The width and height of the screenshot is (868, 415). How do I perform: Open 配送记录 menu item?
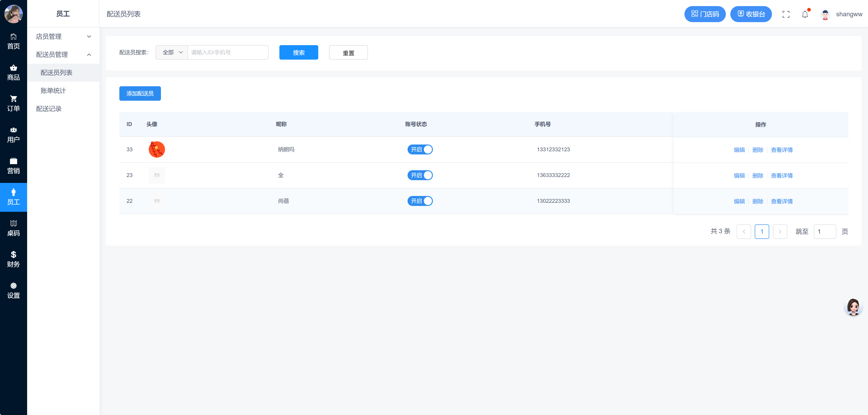click(x=49, y=109)
